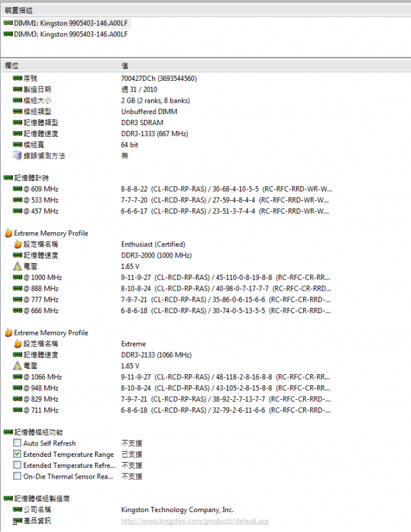Viewport: 411px width, 532px height.
Task: Click the 欄位 column header
Action: tap(12, 65)
